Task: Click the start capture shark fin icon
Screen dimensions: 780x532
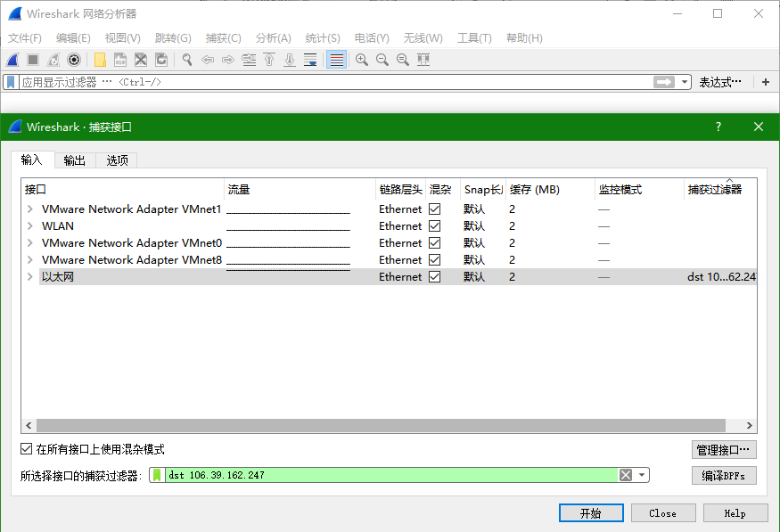Action: point(12,61)
